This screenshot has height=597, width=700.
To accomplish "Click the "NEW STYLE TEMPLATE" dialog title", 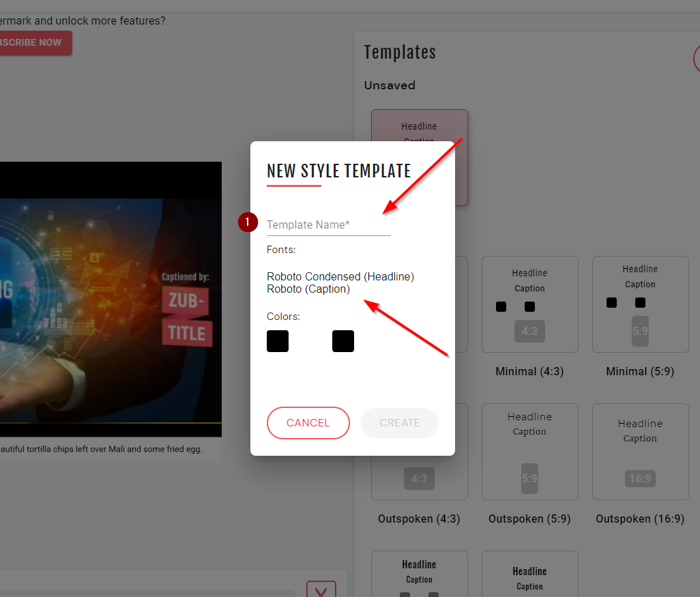I will click(x=339, y=171).
